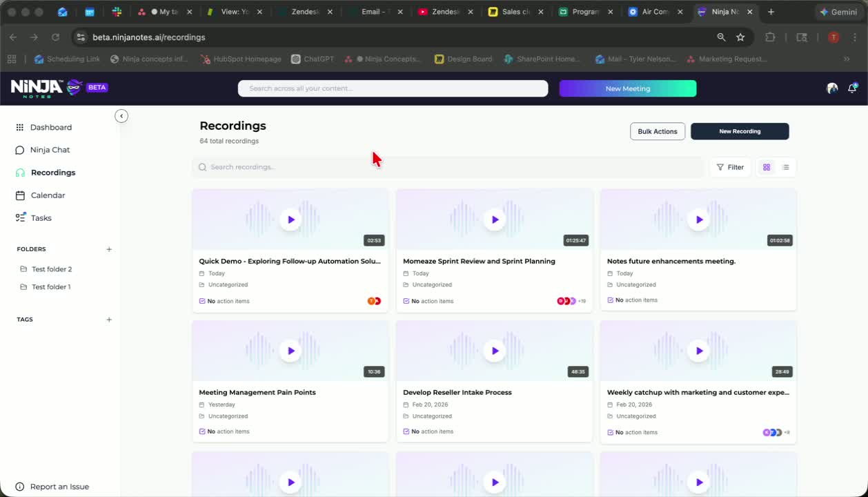Collapse the sidebar with the chevron button

pos(121,116)
